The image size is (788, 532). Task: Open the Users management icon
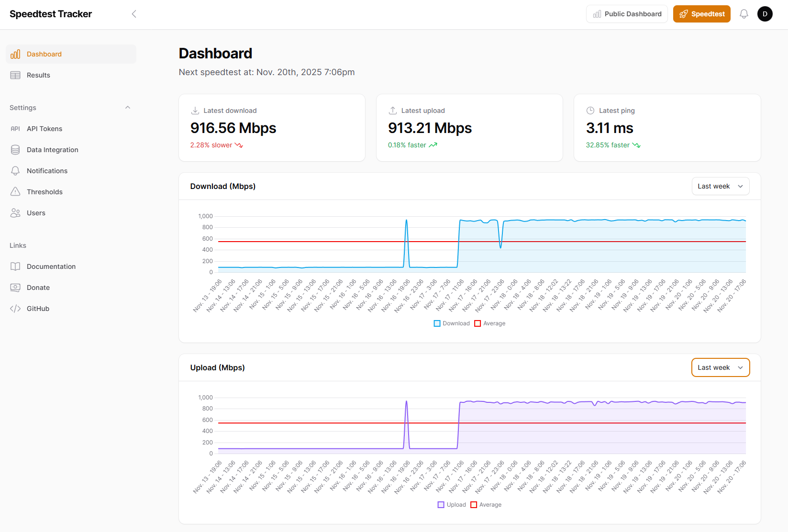(x=15, y=212)
